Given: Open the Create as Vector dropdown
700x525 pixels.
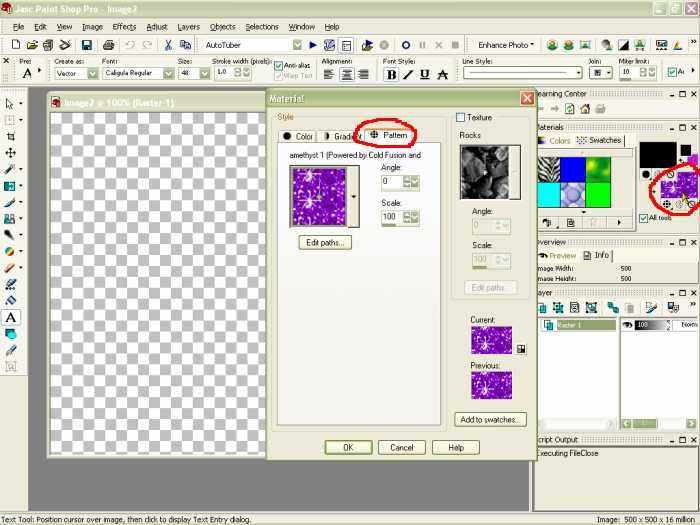Looking at the screenshot, I should point(92,74).
